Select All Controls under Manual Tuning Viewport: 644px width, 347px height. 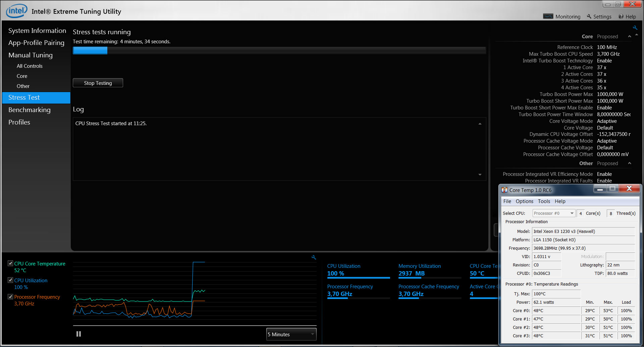tap(30, 66)
